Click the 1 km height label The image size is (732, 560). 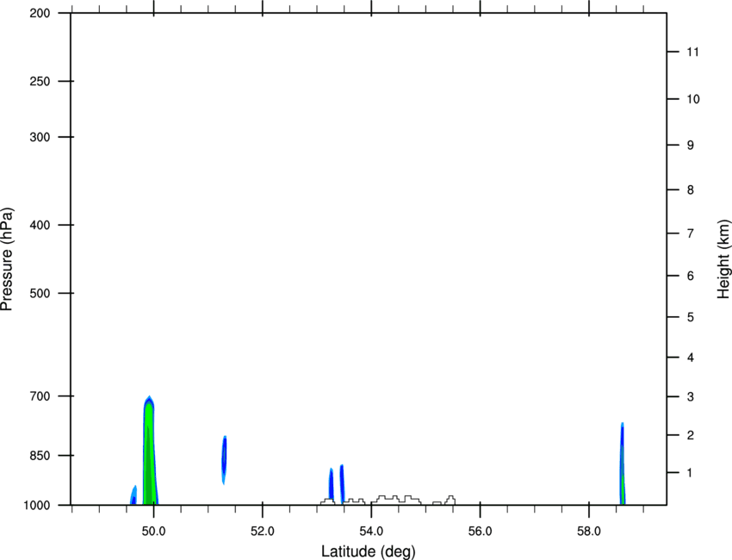click(690, 473)
